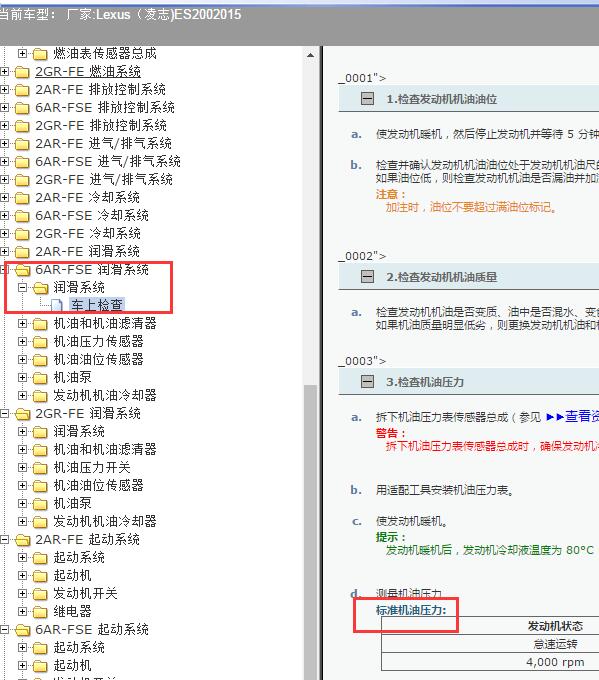
Task: Collapse section 2.检查发动机机油质量
Action: pos(367,276)
